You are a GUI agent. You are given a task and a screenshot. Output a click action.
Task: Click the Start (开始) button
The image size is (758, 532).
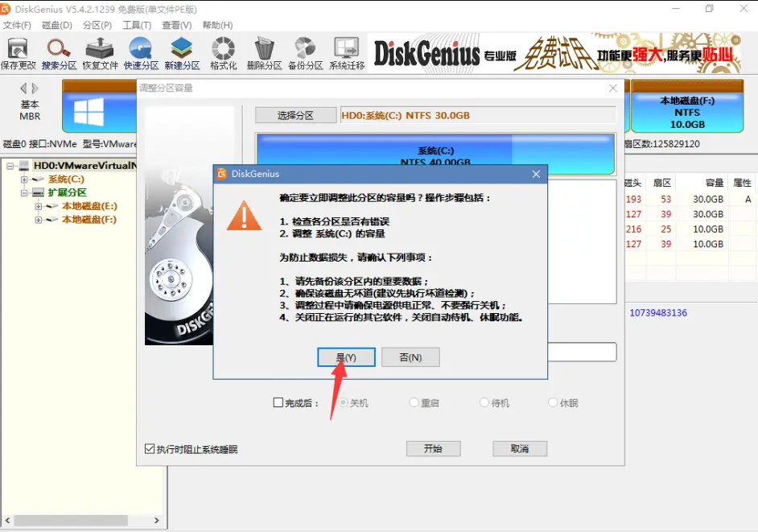(433, 449)
